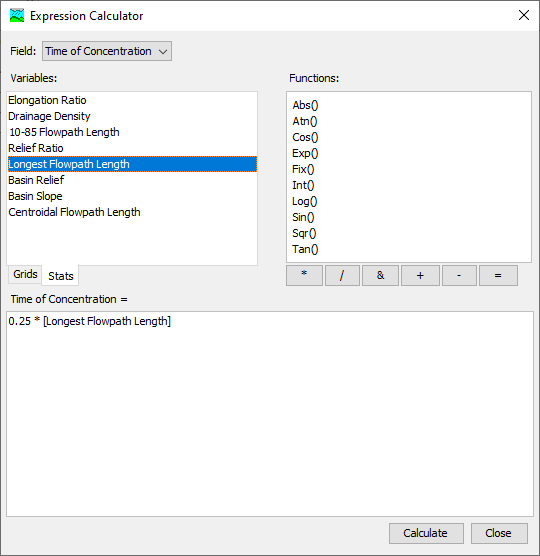Select the Abs() function
This screenshot has width=540, height=556.
pos(305,105)
